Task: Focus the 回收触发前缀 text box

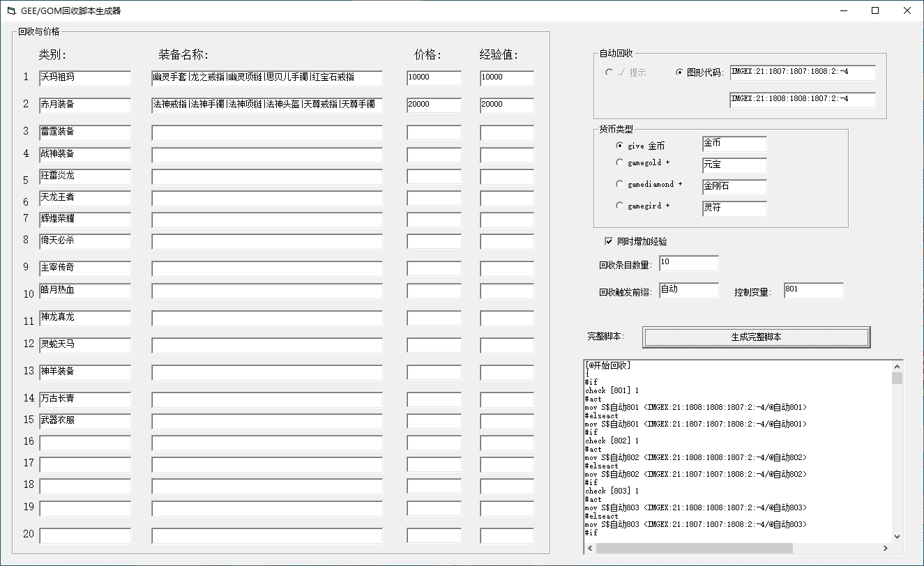Action: 688,290
